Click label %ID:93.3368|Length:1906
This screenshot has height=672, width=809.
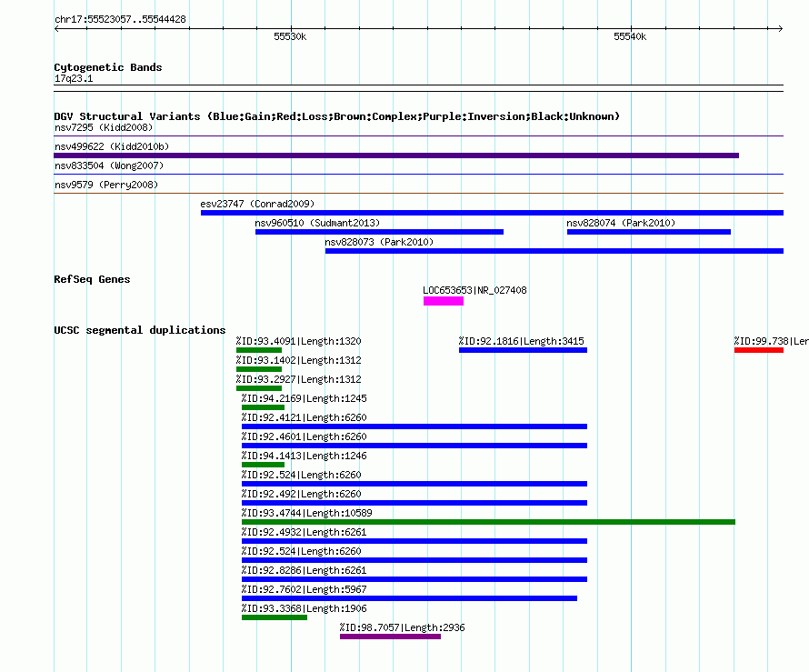(304, 608)
